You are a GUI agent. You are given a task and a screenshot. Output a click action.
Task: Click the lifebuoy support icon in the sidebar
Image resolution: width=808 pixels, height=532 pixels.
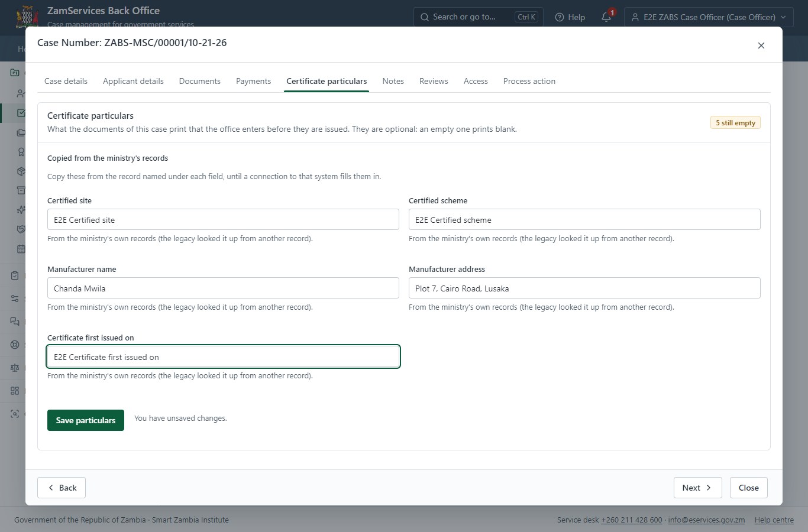click(15, 345)
